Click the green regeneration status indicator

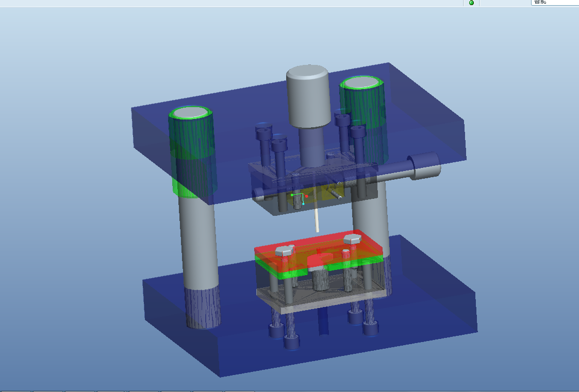pyautogui.click(x=471, y=3)
